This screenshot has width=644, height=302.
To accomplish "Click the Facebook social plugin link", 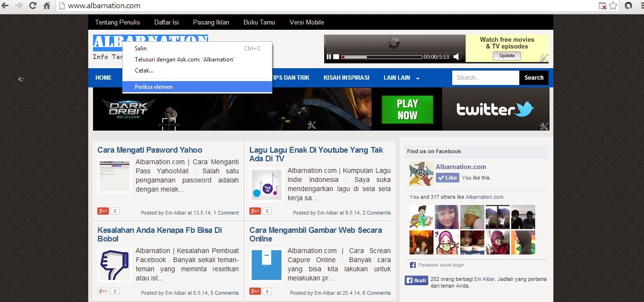I will tap(441, 265).
